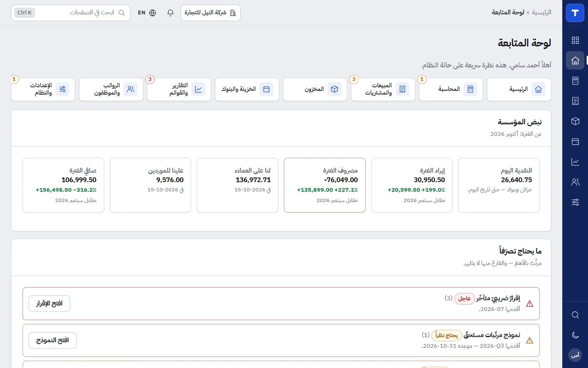Select the home icon in sidebar
588x368 pixels.
pyautogui.click(x=575, y=60)
